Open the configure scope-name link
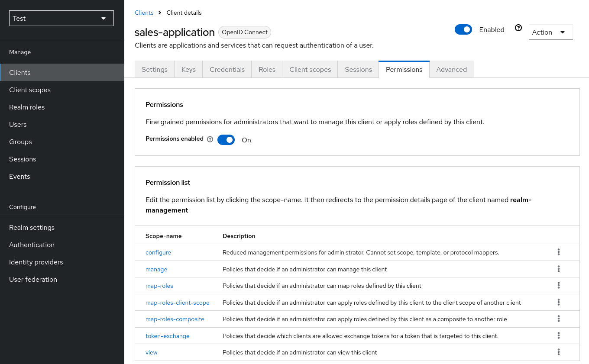The width and height of the screenshot is (589, 364). coord(158,252)
